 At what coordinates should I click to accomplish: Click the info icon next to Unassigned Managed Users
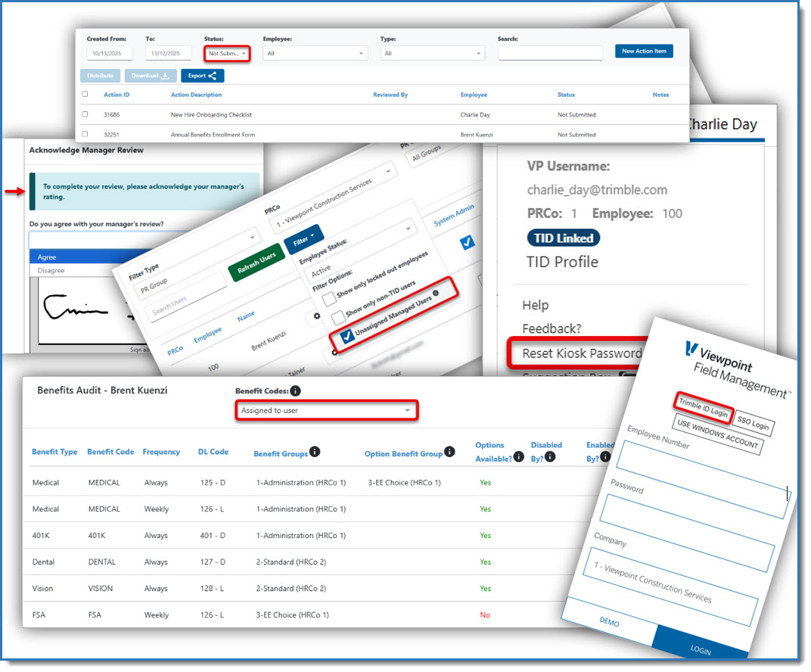[436, 294]
